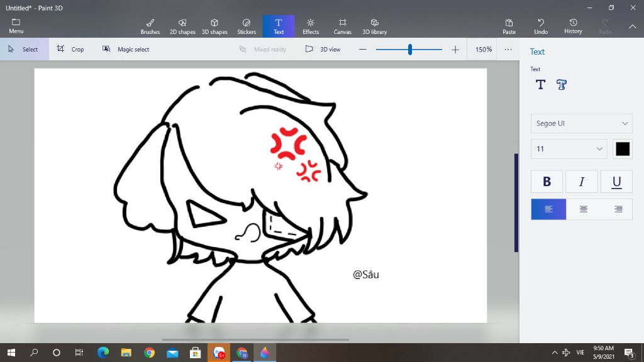Zoom in with plus icon

[x=455, y=49]
